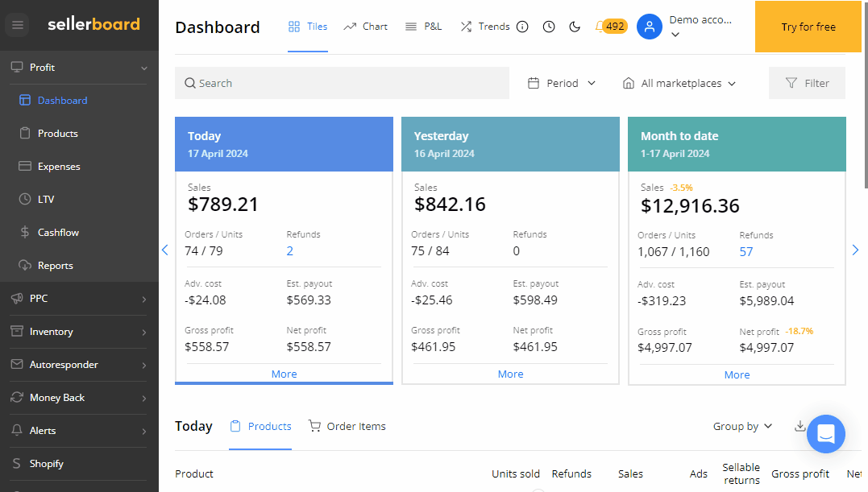Expand the Alerts sidebar section
The width and height of the screenshot is (868, 492).
click(x=79, y=431)
